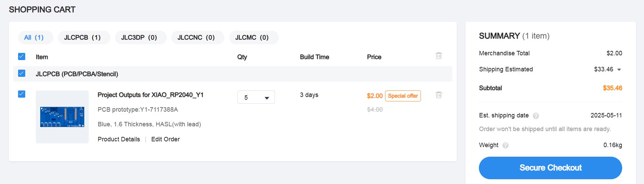
Task: Delete the XIAO_RP2040_Y1 item via trash icon
Action: coord(439,95)
